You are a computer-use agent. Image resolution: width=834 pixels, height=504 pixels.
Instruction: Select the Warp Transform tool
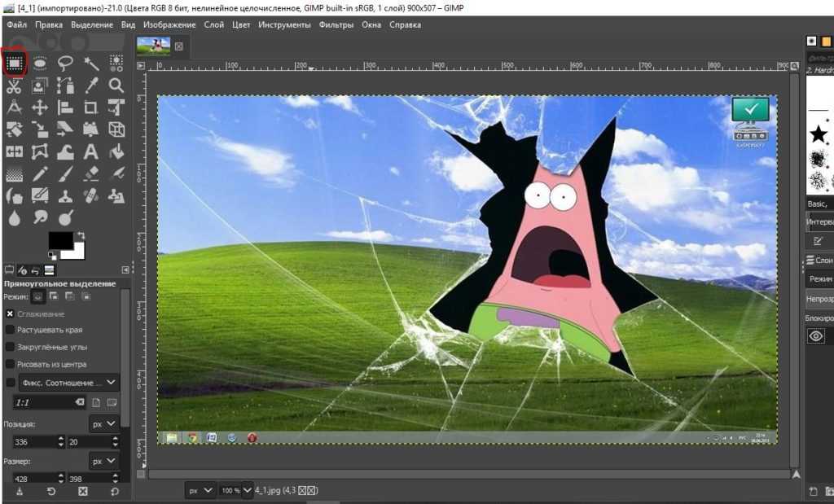pyautogui.click(x=65, y=152)
